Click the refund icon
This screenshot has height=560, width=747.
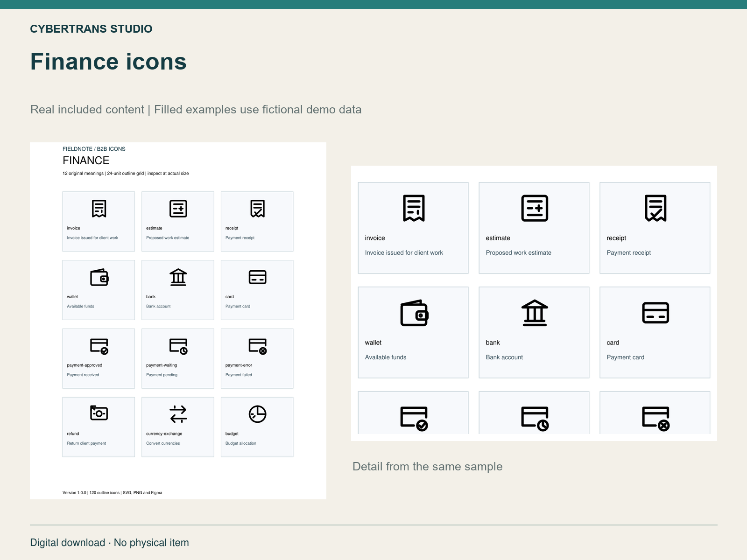click(x=99, y=413)
